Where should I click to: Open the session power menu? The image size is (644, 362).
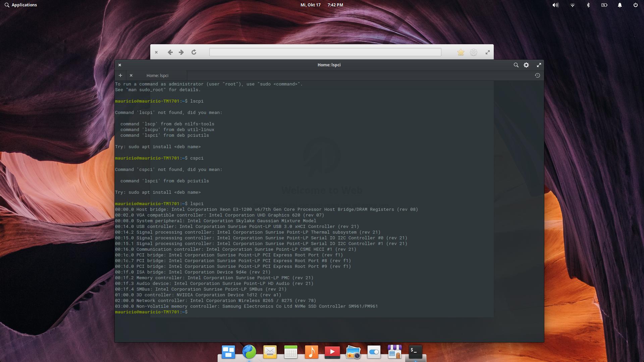pos(635,5)
